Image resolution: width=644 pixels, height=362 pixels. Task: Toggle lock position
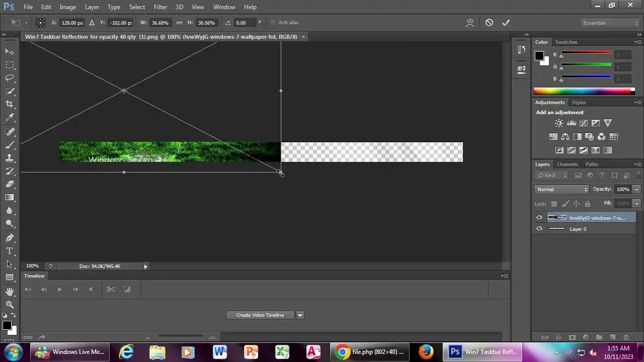[577, 204]
